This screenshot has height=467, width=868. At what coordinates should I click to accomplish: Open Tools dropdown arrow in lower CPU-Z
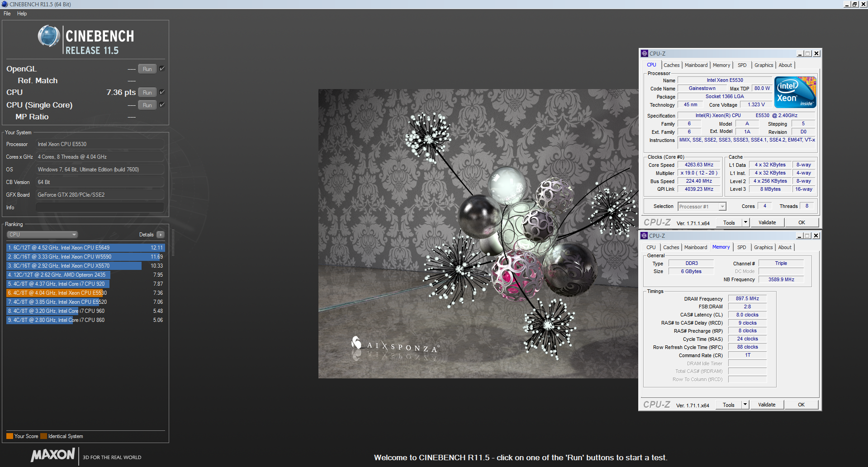[x=745, y=405]
